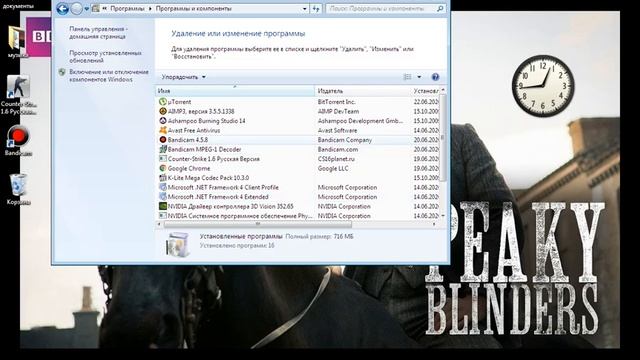Open the Recycle Bin desktop icon
640x360 pixels.
click(18, 189)
